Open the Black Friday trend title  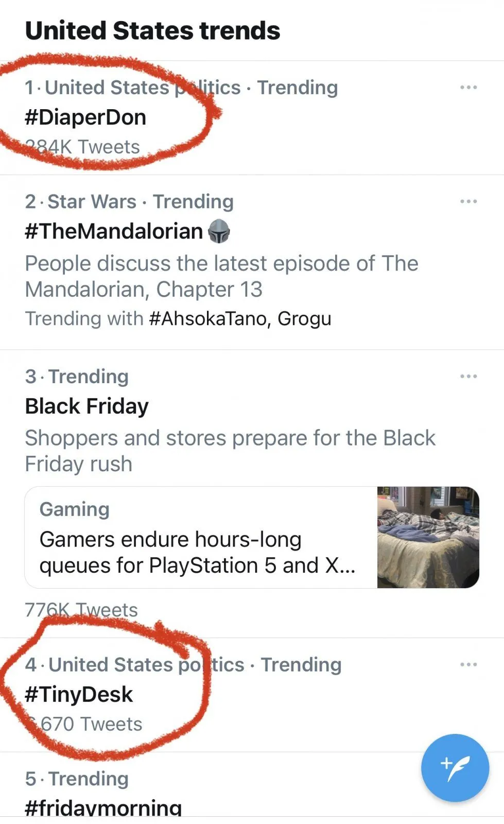pos(86,406)
